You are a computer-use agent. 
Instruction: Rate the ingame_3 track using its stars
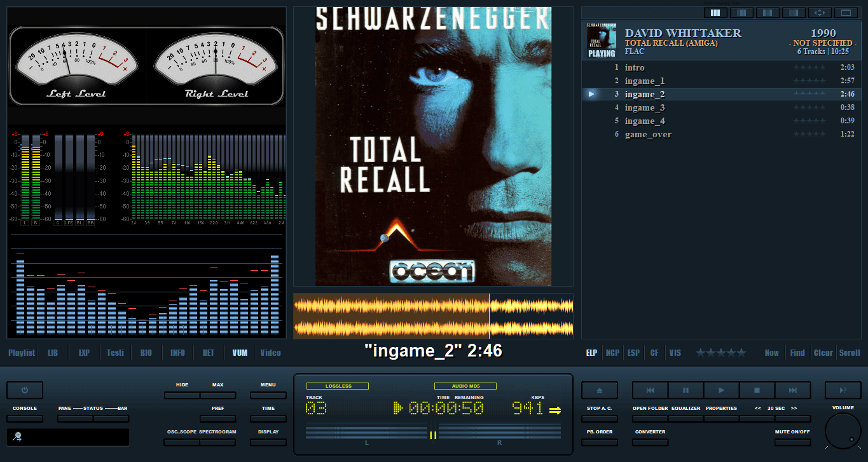(x=809, y=107)
